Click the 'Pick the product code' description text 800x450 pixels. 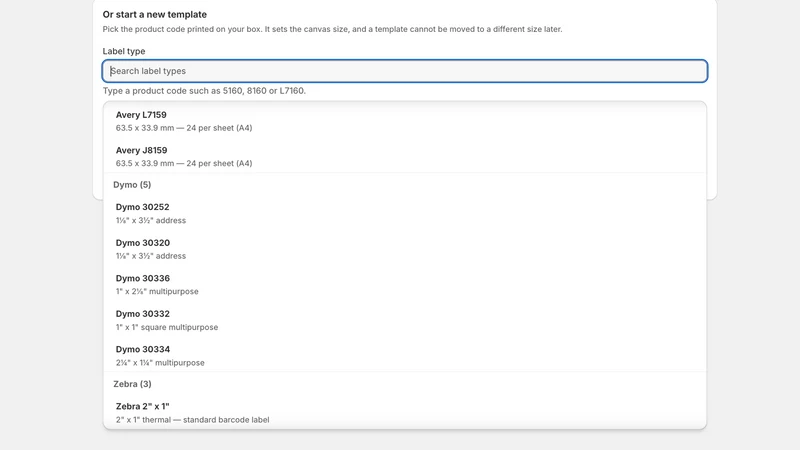(332, 29)
